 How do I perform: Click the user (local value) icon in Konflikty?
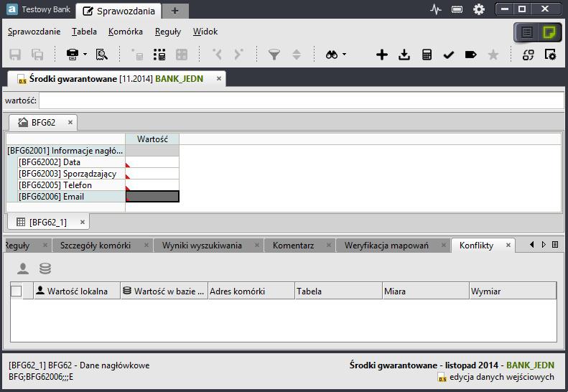(23, 269)
